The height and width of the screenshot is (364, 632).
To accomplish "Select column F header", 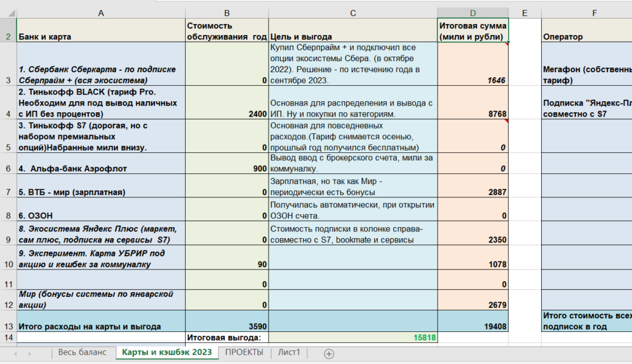I will point(587,13).
